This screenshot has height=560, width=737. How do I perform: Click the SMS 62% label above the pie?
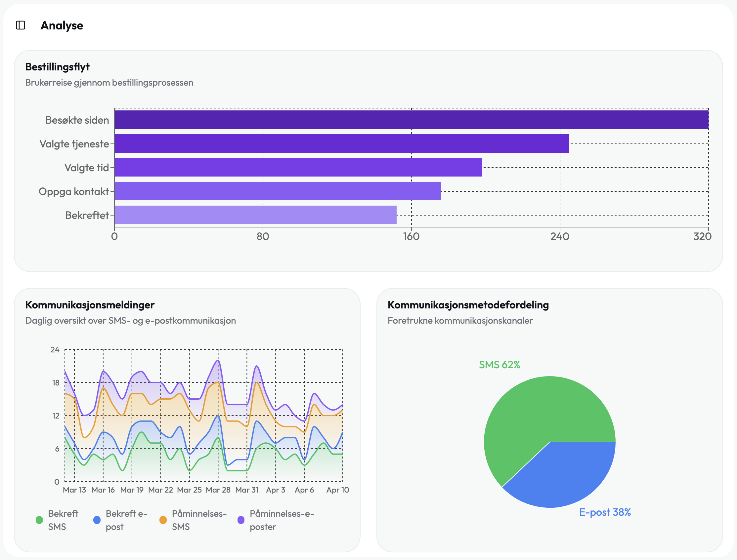[499, 365]
